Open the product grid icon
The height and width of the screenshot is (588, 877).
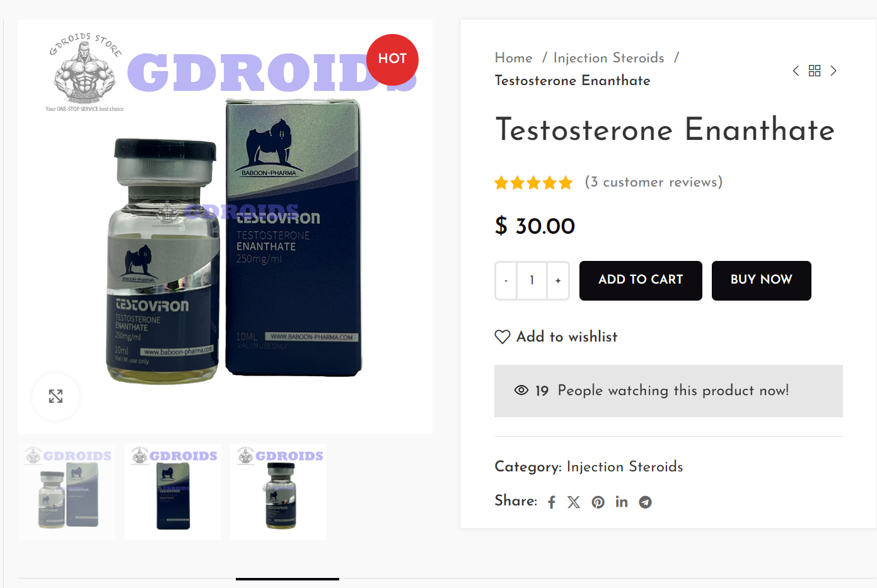(815, 71)
